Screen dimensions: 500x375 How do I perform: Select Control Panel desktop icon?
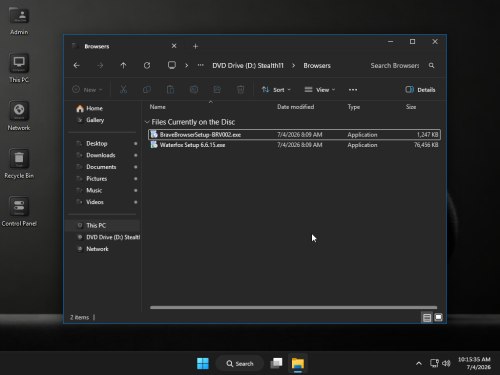pyautogui.click(x=19, y=212)
